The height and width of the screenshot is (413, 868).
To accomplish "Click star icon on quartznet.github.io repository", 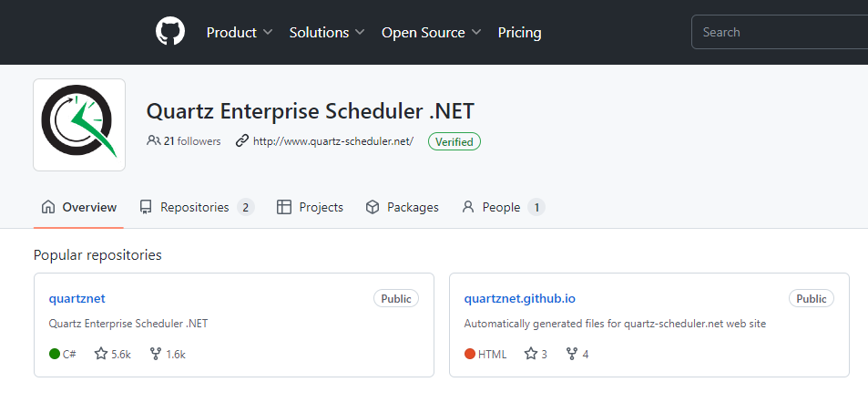I will coord(531,354).
